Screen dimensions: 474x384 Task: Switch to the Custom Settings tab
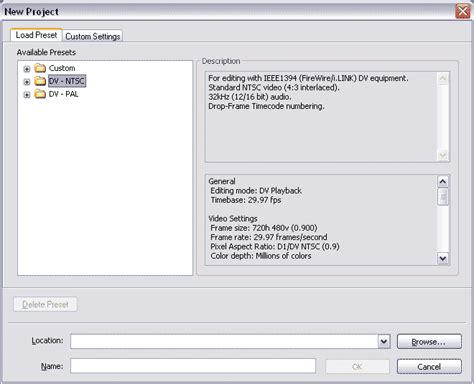point(93,36)
